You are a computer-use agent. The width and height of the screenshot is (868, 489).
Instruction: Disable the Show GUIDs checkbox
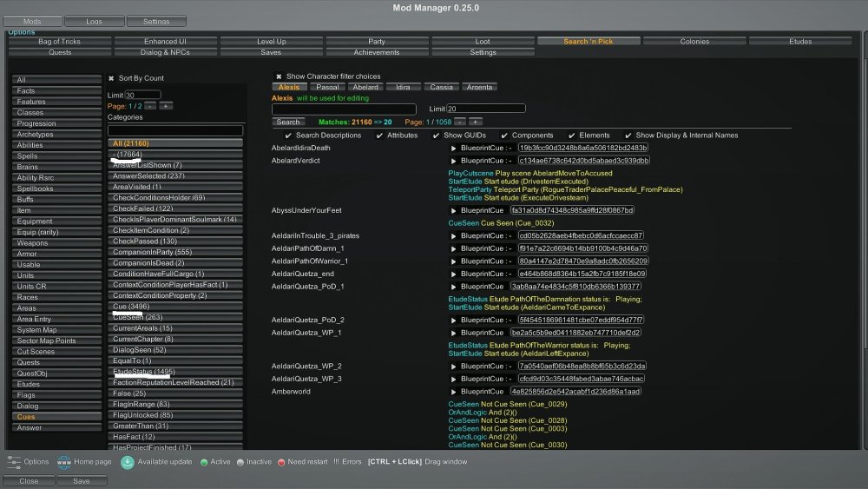coord(437,135)
